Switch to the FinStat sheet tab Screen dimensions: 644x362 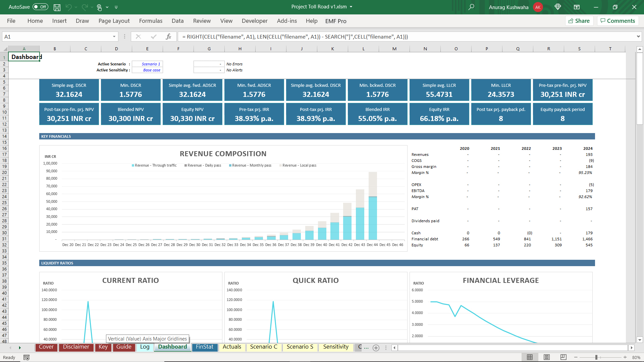204,347
